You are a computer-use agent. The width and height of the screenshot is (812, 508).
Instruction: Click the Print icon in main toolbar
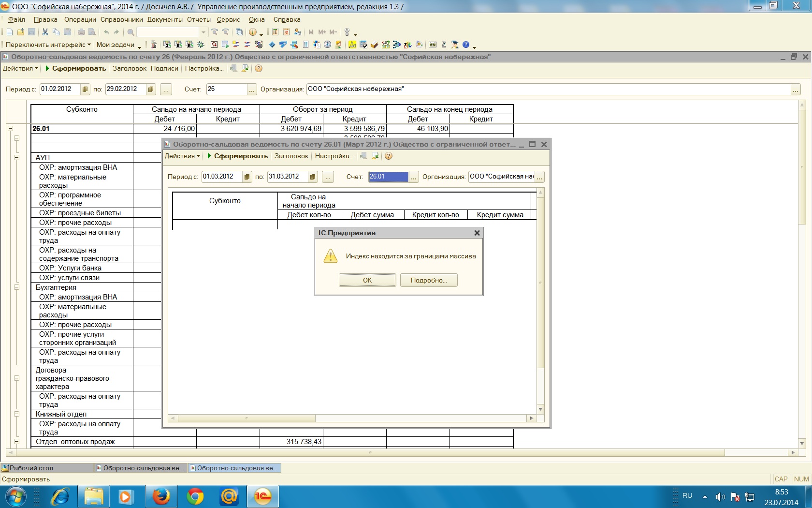coord(81,32)
